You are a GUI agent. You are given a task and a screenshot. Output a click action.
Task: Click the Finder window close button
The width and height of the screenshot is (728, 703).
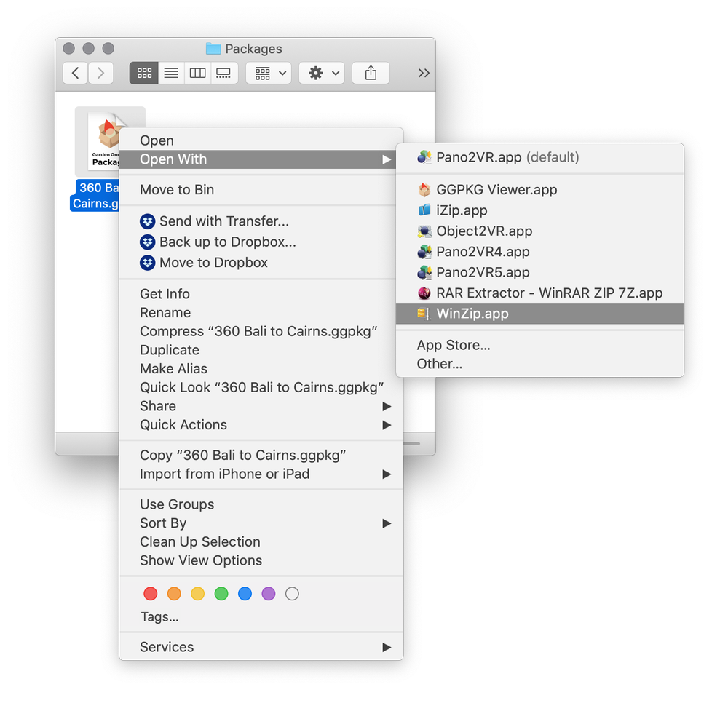pos(68,48)
